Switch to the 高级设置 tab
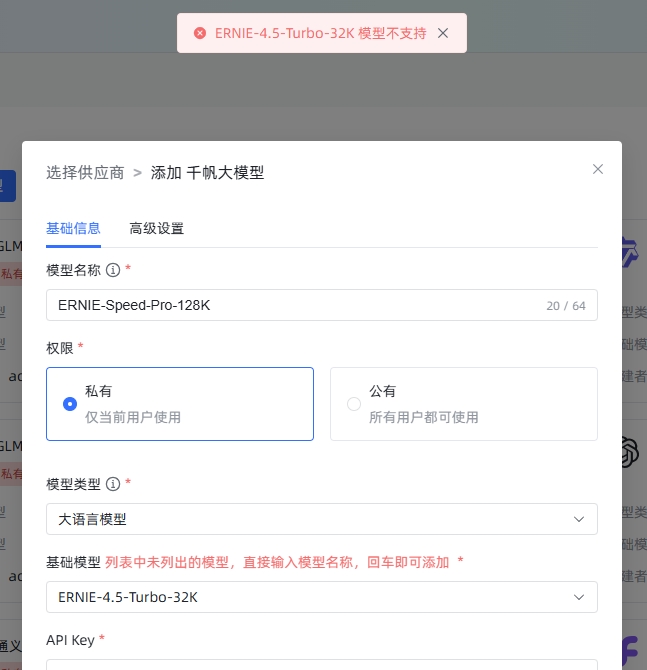The height and width of the screenshot is (670, 647). click(x=156, y=229)
